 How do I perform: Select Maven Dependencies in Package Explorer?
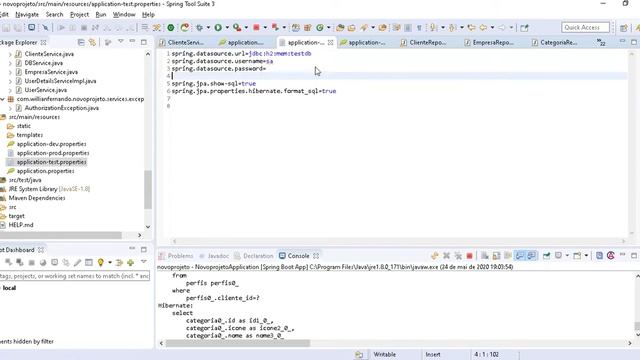tap(37, 198)
